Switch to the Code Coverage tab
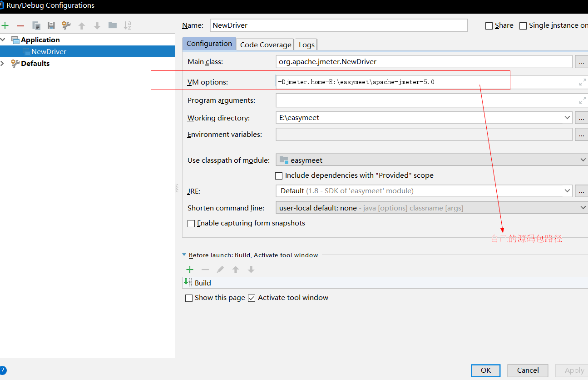Screen dimensions: 588x380 coord(266,45)
